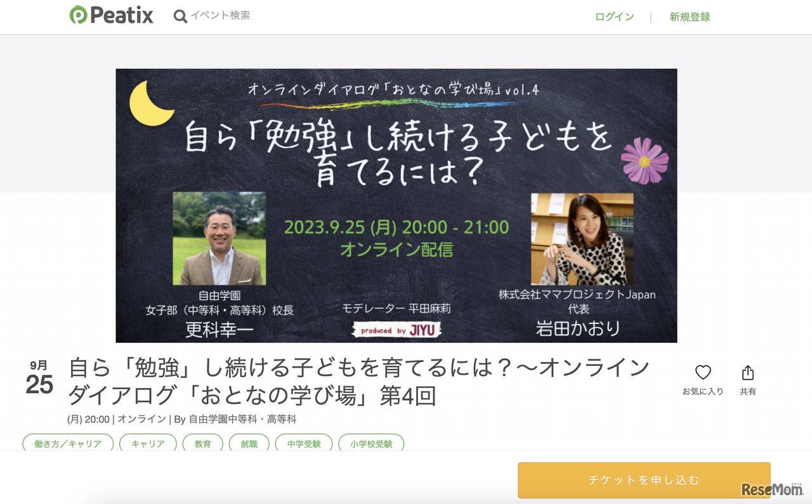Click 共有 below the share icon
The width and height of the screenshot is (812, 504).
(748, 391)
